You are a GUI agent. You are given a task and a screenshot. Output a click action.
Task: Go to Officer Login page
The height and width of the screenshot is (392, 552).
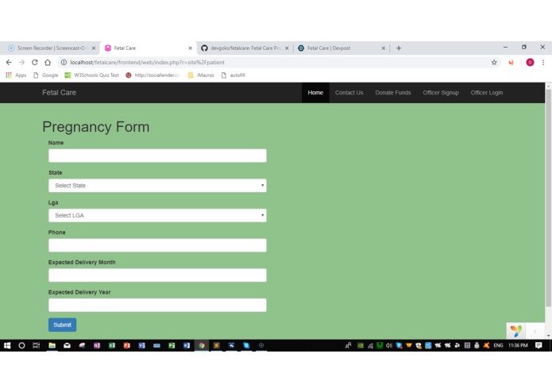(x=487, y=93)
